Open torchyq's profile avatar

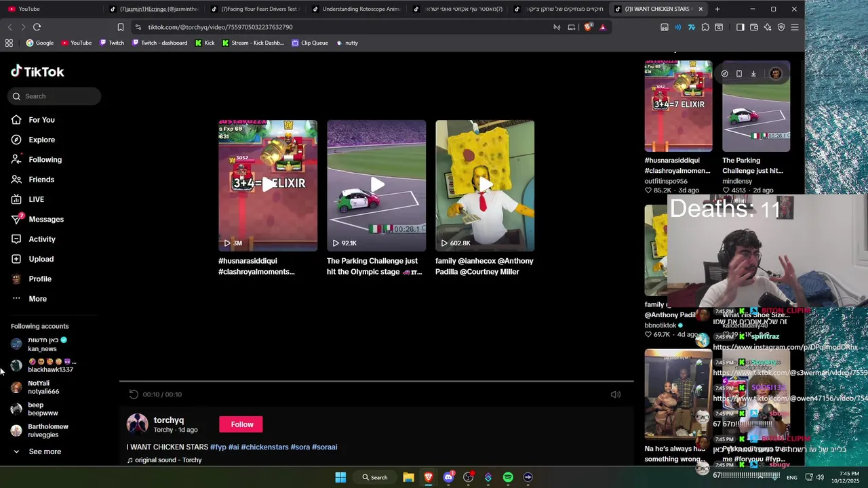[x=138, y=424]
